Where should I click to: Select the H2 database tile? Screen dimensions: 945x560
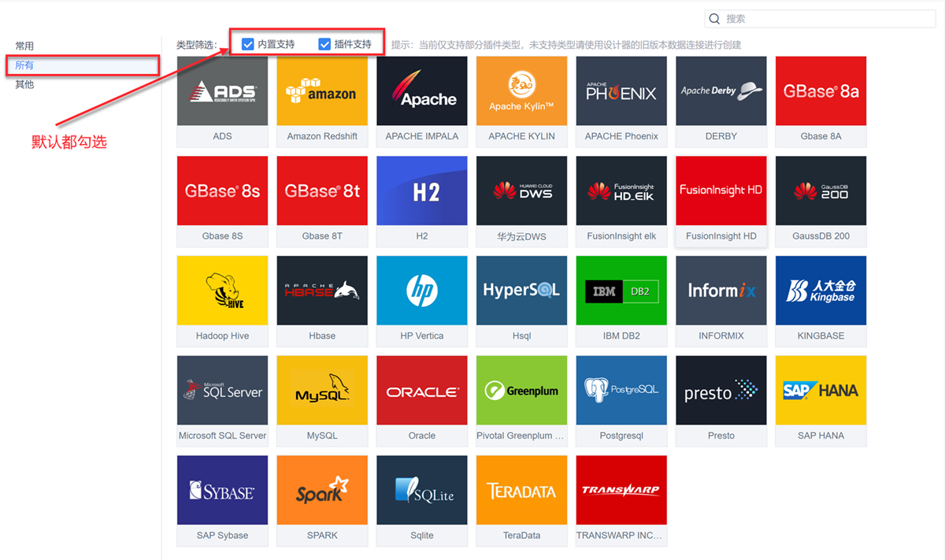point(422,202)
